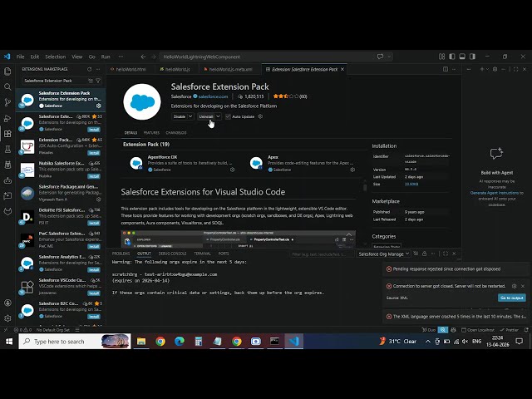The width and height of the screenshot is (532, 399).
Task: Click gear icon on AgentForce DX card
Action: tap(233, 170)
